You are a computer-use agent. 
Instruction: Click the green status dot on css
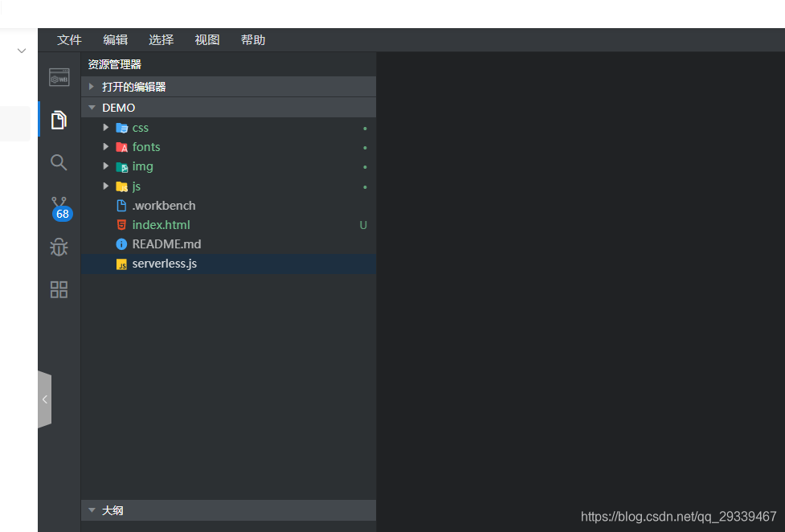coord(365,129)
